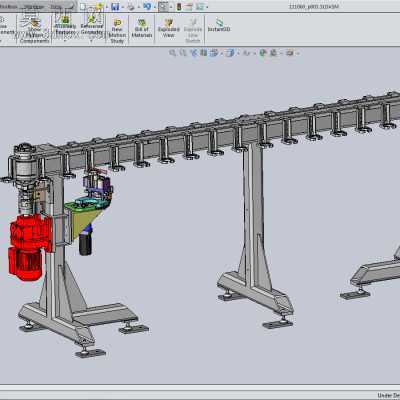Click the Reference Geometry tool
Image resolution: width=400 pixels, height=400 pixels.
[x=92, y=26]
